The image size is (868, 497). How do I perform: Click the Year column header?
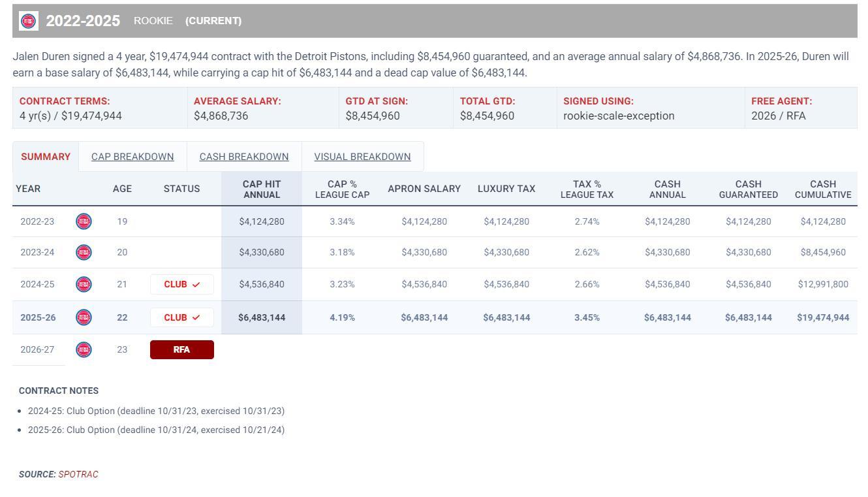tap(28, 189)
